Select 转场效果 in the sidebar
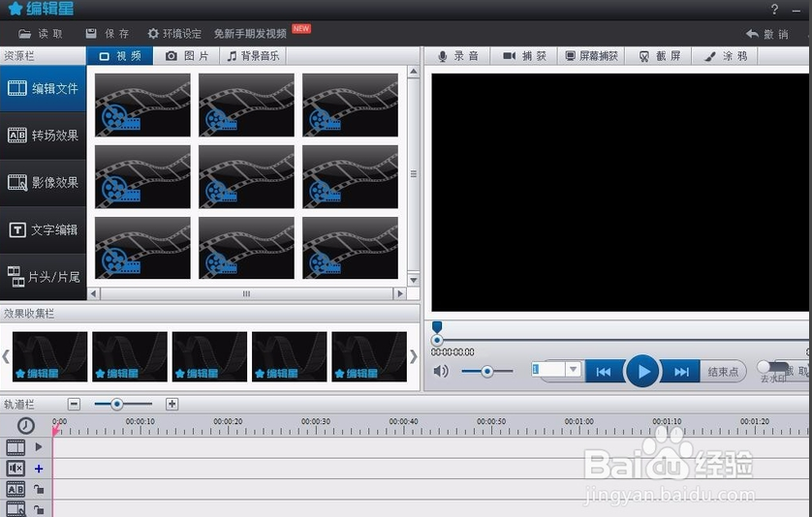812x517 pixels. [43, 136]
